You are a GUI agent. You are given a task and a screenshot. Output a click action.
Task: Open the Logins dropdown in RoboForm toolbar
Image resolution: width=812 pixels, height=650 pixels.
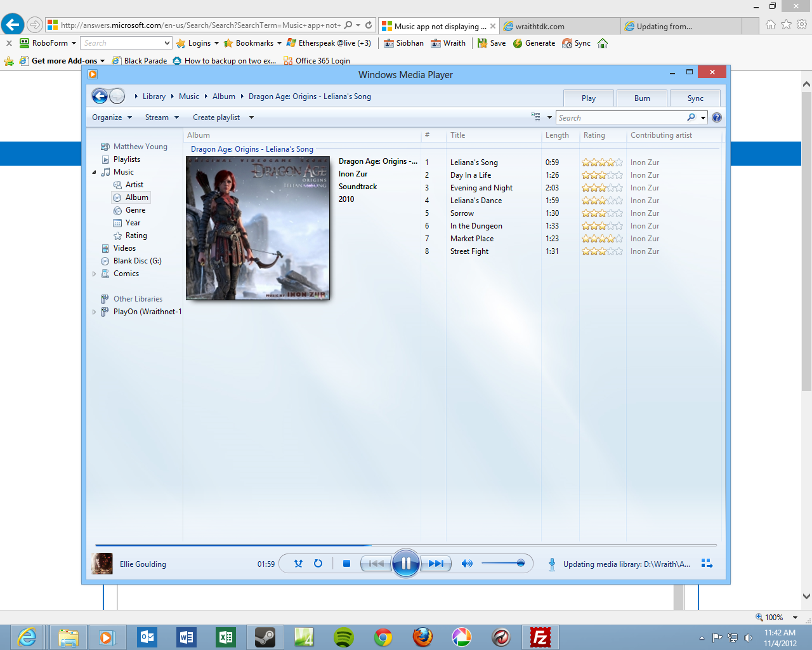point(197,43)
